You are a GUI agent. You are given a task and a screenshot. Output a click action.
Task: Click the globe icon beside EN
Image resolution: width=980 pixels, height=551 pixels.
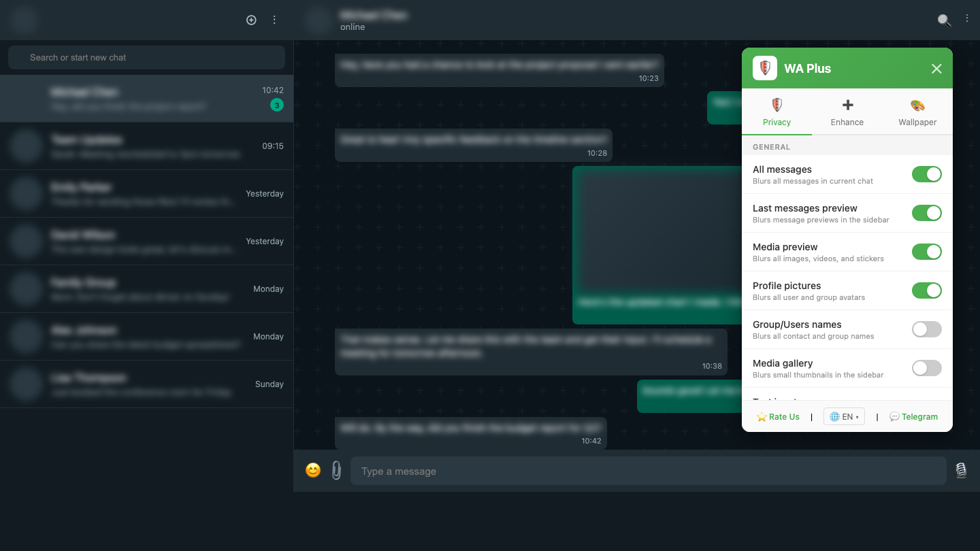(835, 416)
